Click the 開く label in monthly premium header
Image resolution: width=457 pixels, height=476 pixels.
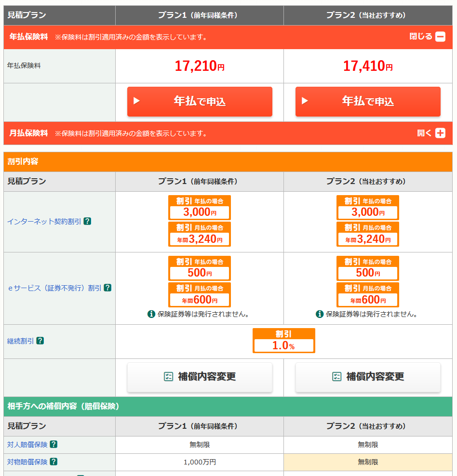(x=424, y=133)
